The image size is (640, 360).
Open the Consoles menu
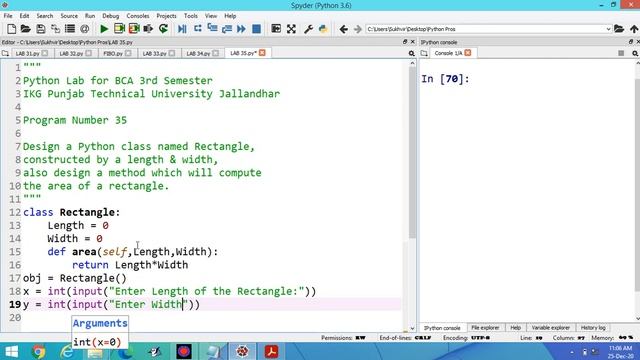tap(138, 16)
